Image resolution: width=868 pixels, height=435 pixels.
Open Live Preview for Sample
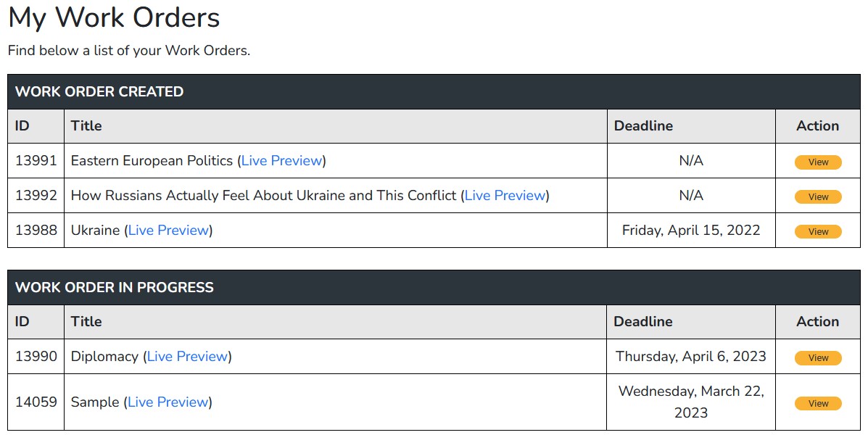168,402
